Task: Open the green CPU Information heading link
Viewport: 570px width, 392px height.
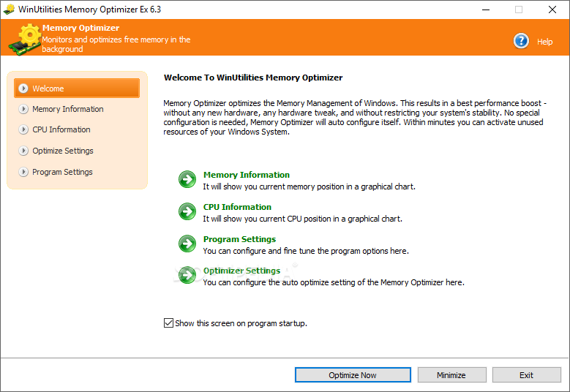Action: pos(237,207)
